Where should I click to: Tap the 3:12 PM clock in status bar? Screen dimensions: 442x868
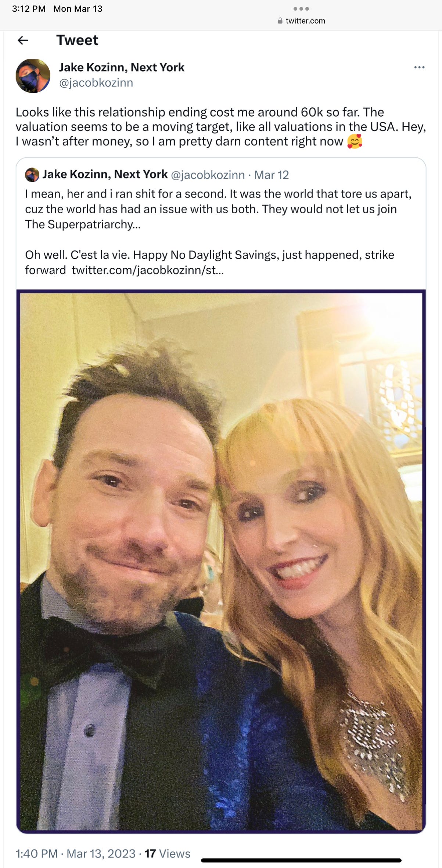[29, 9]
